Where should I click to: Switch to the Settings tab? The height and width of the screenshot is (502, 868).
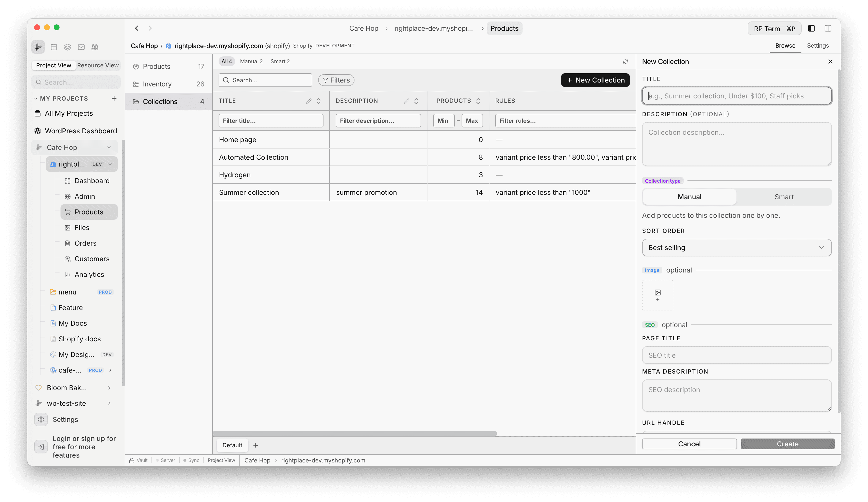[x=818, y=45]
